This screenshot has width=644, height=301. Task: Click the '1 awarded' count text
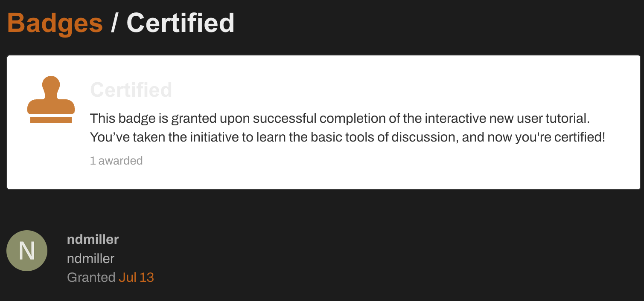click(116, 161)
